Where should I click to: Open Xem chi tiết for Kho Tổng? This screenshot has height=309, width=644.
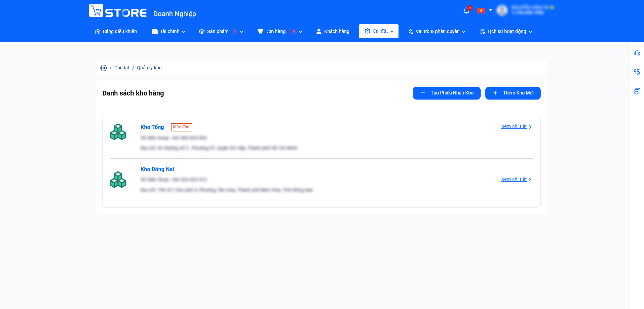tap(516, 127)
